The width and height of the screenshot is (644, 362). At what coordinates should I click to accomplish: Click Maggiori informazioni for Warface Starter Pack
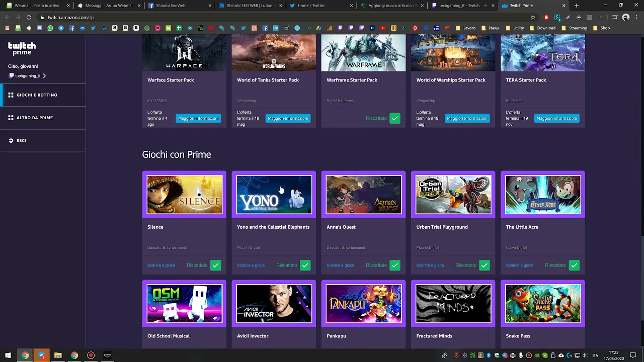[x=198, y=118]
